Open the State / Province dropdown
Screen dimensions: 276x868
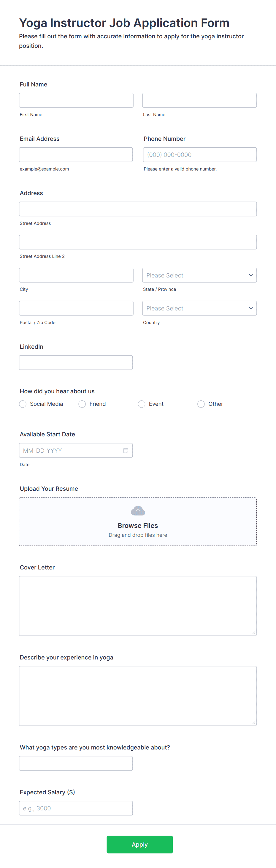[199, 275]
